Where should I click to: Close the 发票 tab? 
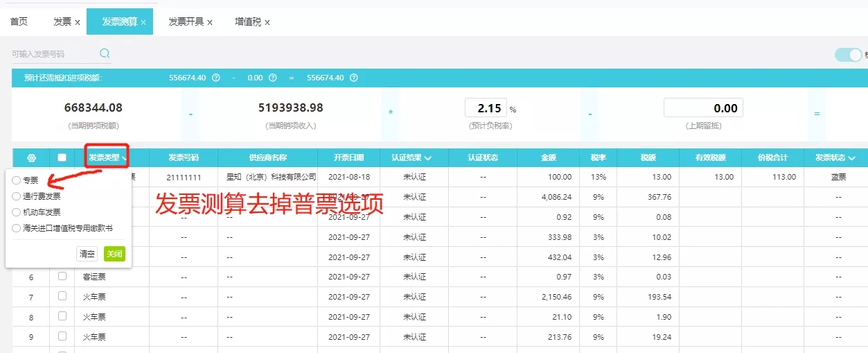tap(78, 22)
